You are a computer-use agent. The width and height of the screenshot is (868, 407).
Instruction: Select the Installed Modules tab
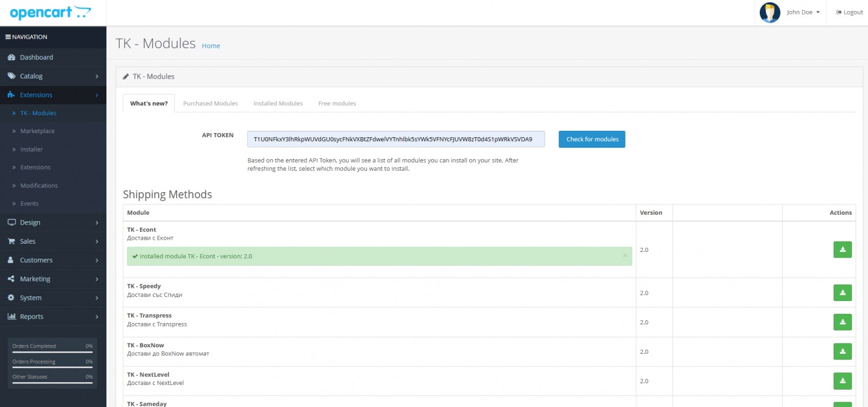[278, 104]
